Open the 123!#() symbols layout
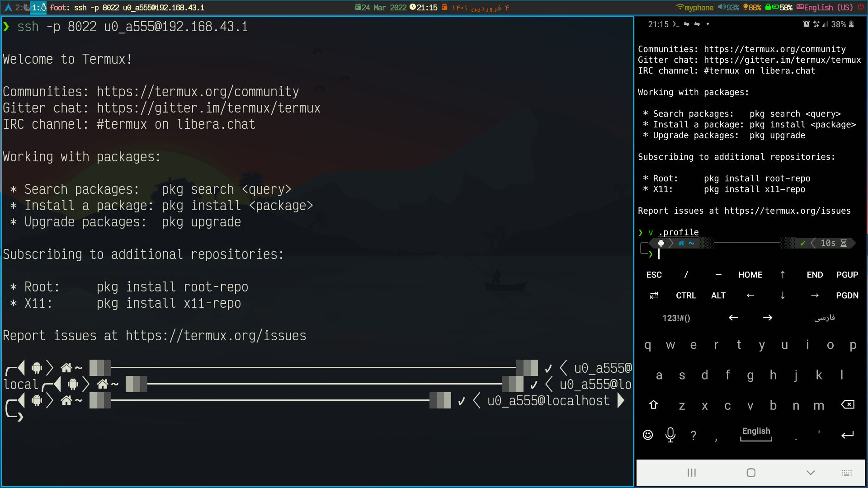This screenshot has height=488, width=868. [676, 318]
